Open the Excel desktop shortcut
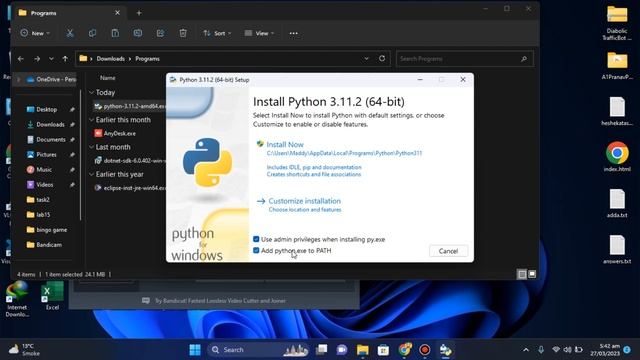The width and height of the screenshot is (640, 360). click(x=52, y=296)
